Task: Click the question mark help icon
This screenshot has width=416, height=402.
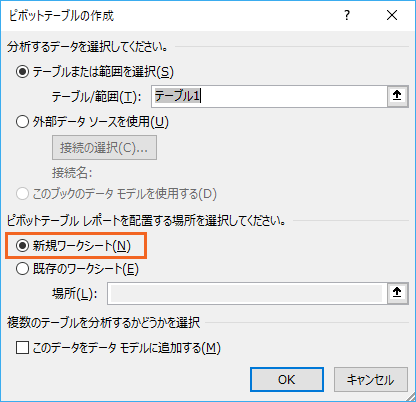Action: pos(347,15)
